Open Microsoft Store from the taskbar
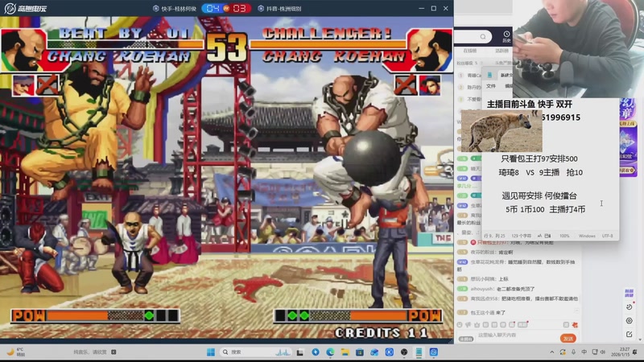 (x=360, y=352)
